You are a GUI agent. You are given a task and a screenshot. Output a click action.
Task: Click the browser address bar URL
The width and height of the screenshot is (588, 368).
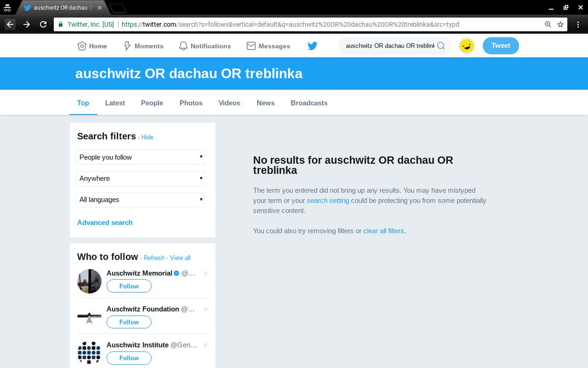point(290,24)
